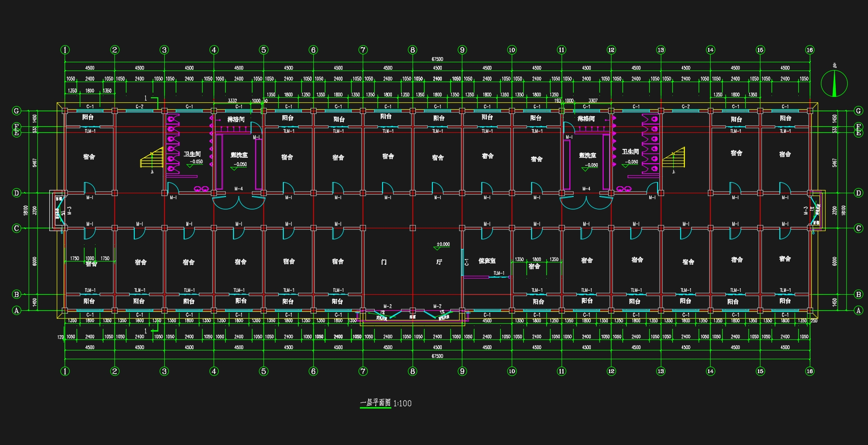The width and height of the screenshot is (868, 445).
Task: Select the right 淋浴间 label
Action: click(x=586, y=119)
